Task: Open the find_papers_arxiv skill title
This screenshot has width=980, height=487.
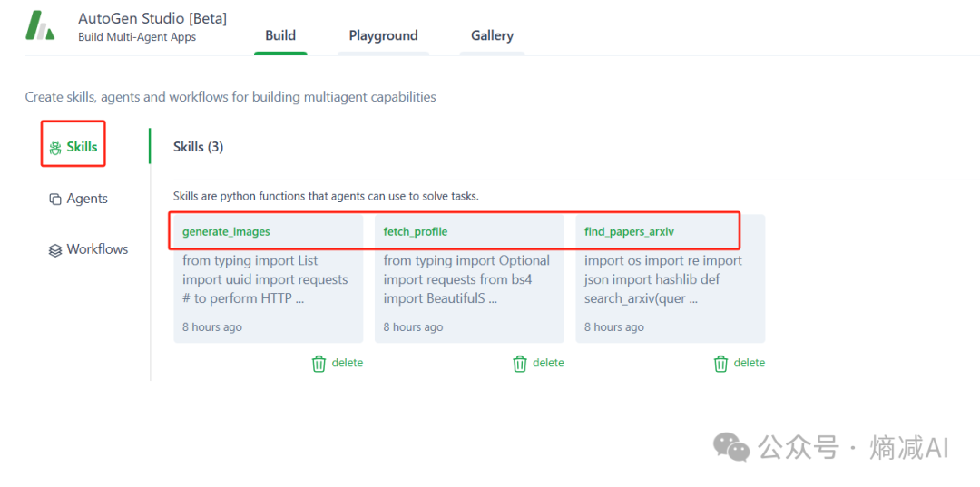Action: [x=630, y=231]
